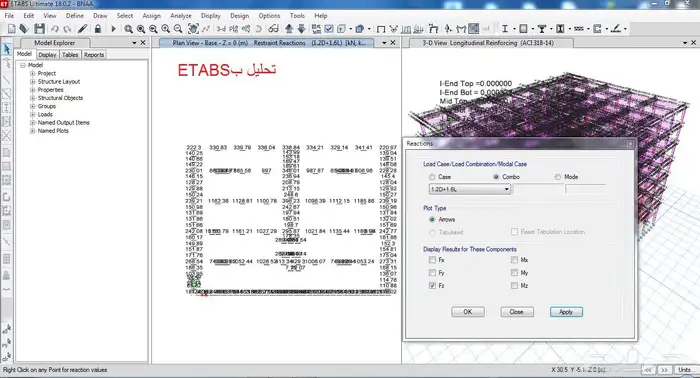
Task: Activate the Pan hand tool
Action: (193, 29)
